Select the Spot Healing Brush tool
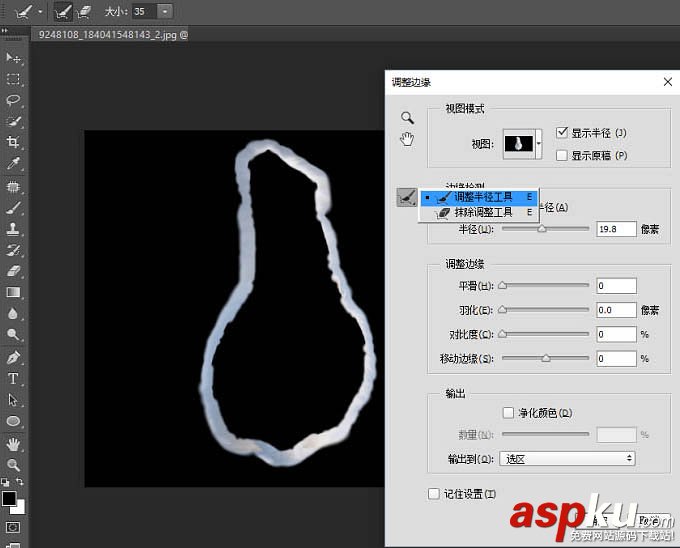 [13, 187]
